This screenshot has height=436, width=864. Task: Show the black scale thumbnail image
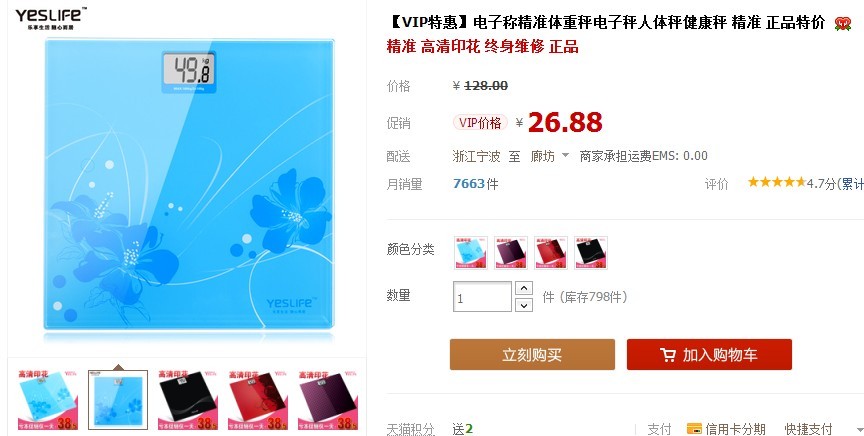tap(187, 400)
